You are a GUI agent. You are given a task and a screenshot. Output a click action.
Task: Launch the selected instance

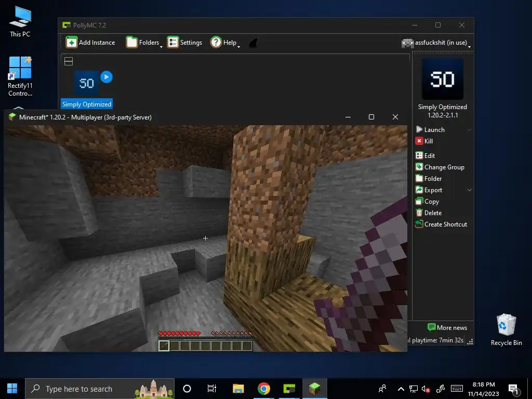(430, 129)
